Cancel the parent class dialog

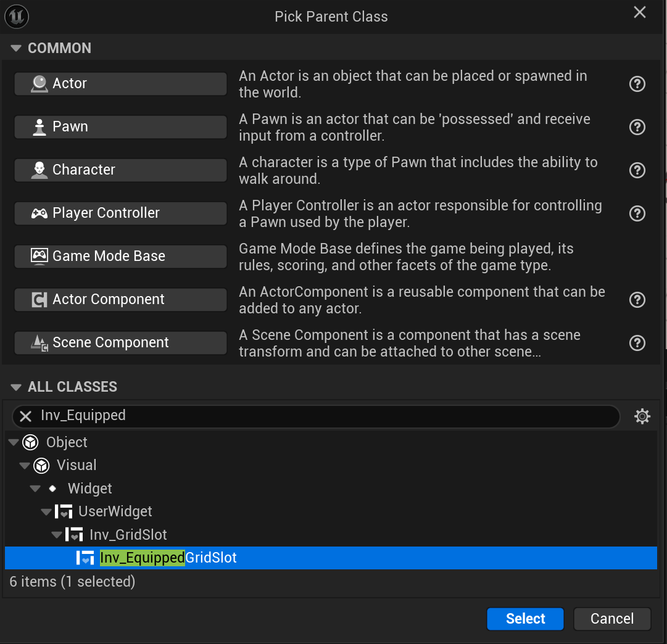tap(611, 619)
